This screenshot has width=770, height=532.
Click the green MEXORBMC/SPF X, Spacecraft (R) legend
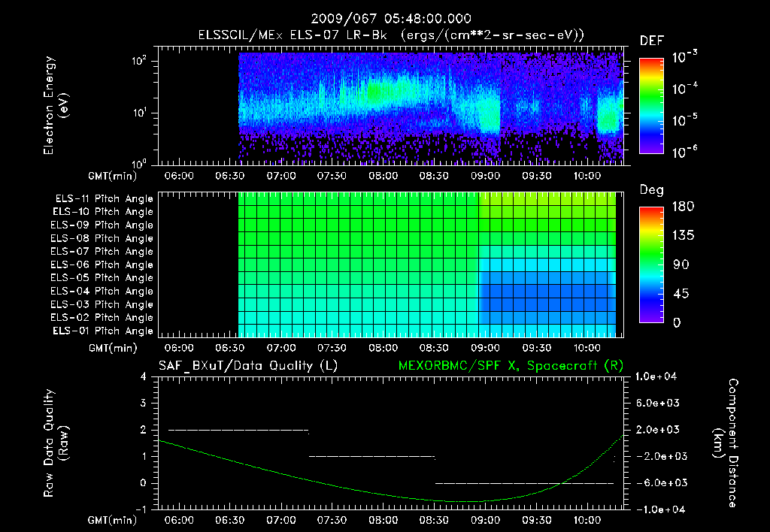pos(511,366)
